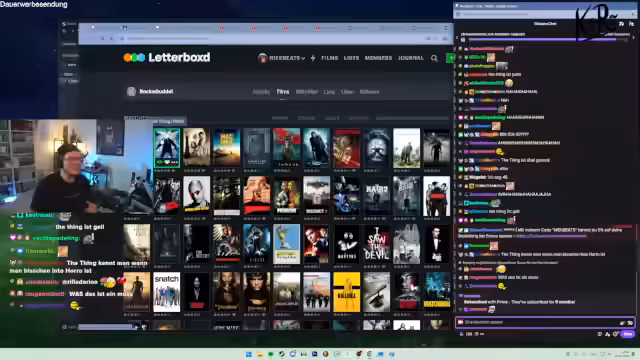Open the lightning bolt activity icon
The height and width of the screenshot is (360, 640).
pos(313,58)
